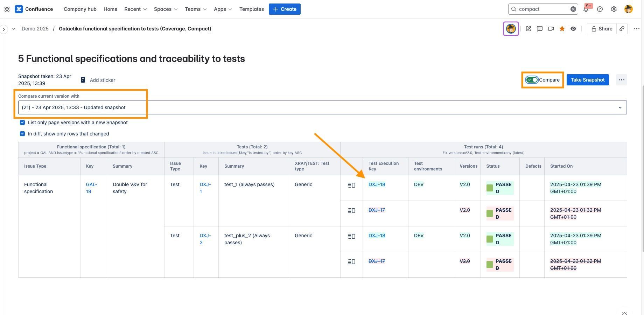Screen dimensions: 644x315
Task: Open the user profile avatar menu
Action: point(629,9)
